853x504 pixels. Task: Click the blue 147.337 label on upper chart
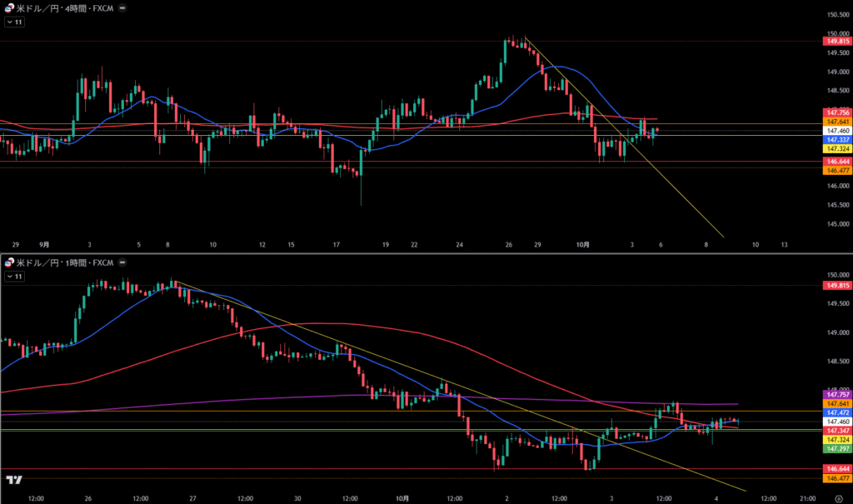(x=836, y=140)
